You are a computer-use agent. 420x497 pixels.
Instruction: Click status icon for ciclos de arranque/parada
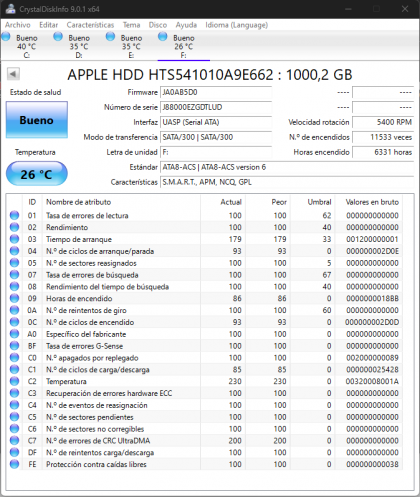(x=14, y=251)
